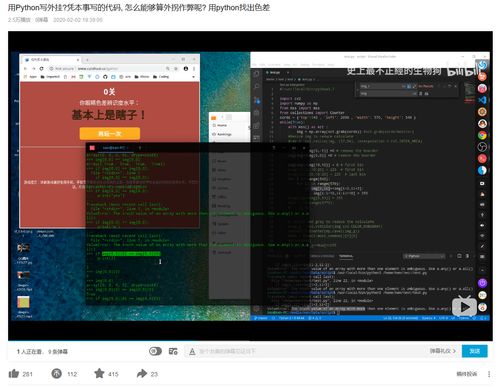
Task: Toggle match case in the find widget
Action: 404,86
